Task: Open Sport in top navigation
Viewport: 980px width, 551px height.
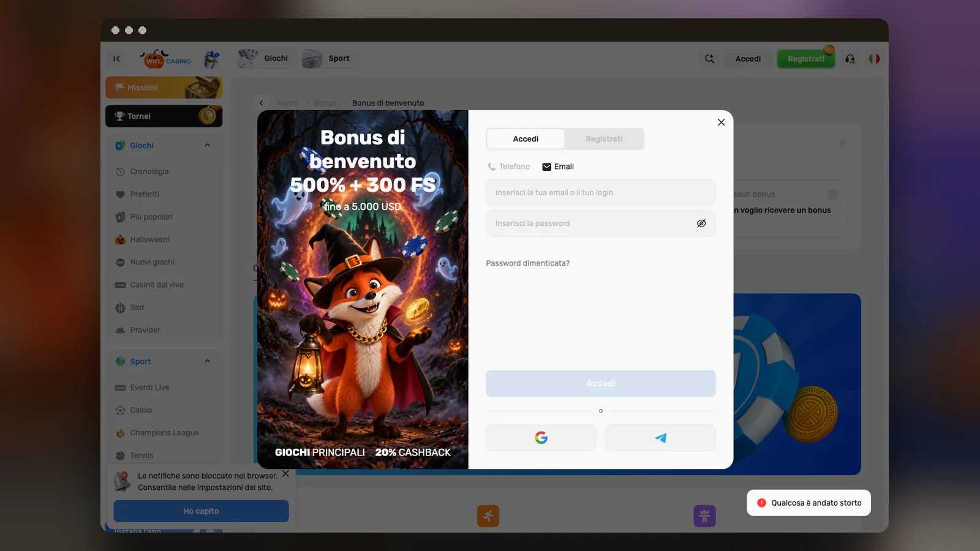Action: (x=330, y=58)
